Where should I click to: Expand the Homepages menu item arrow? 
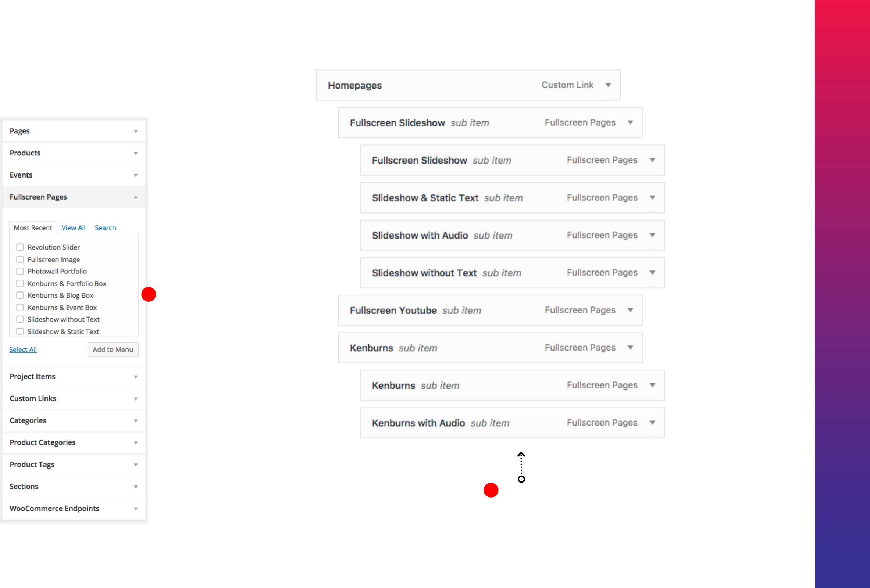click(608, 85)
